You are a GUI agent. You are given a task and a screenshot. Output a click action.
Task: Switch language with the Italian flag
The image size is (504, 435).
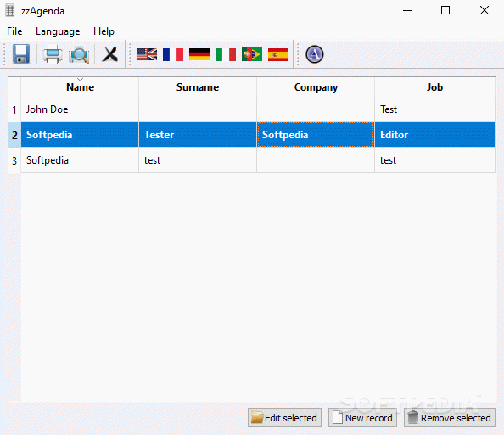pyautogui.click(x=226, y=54)
